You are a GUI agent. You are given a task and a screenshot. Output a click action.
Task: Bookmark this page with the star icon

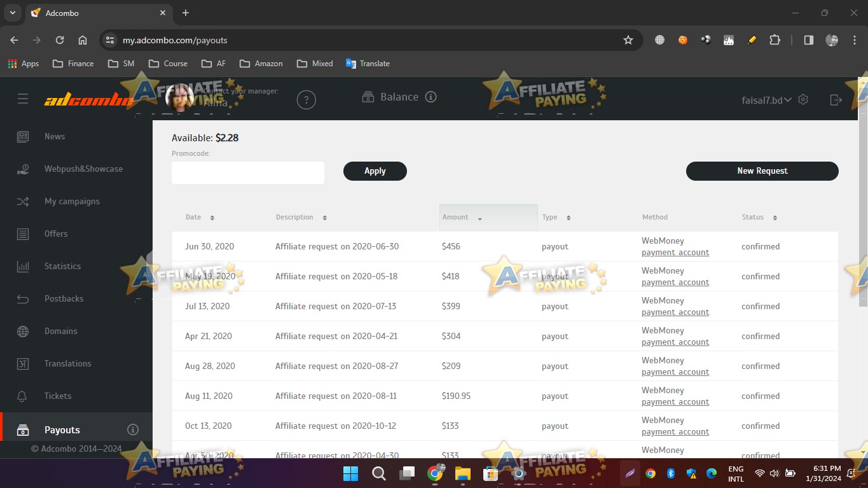(628, 40)
